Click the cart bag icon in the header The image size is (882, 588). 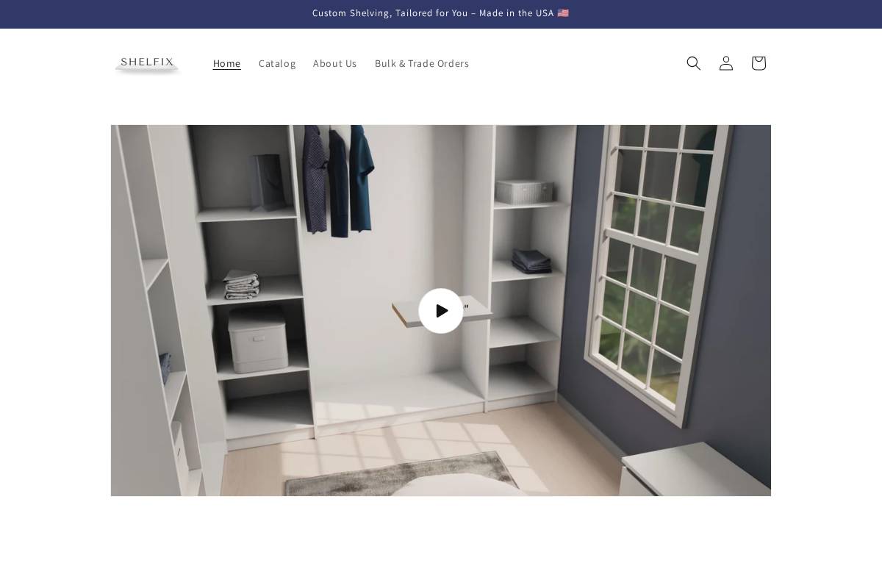point(758,63)
